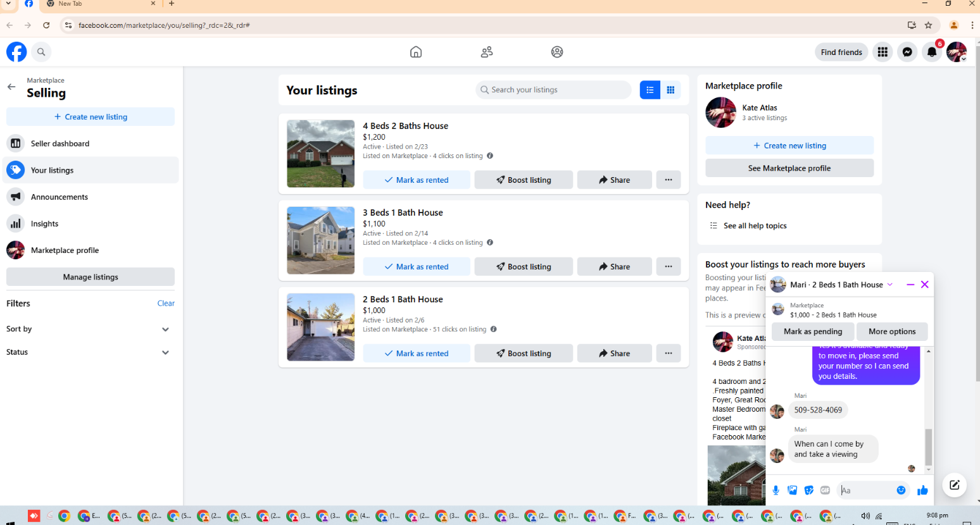Click See Marketplace profile button
Viewport: 980px width, 525px height.
tap(789, 168)
